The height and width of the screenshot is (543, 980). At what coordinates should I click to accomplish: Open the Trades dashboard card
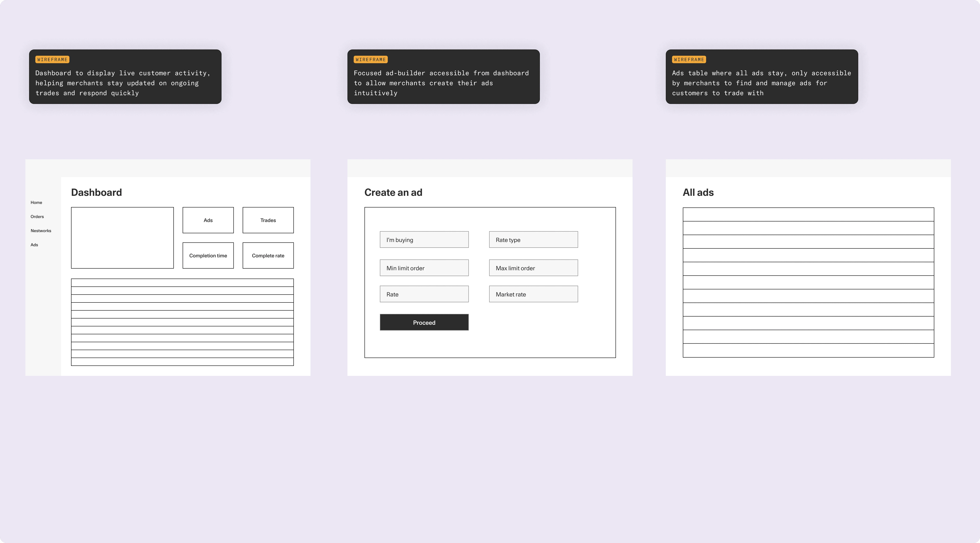tap(268, 220)
